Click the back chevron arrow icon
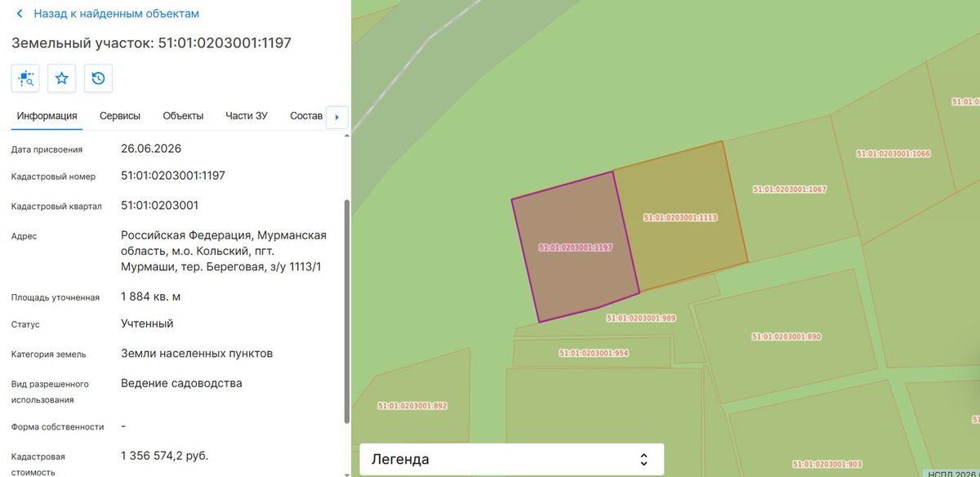 (20, 14)
